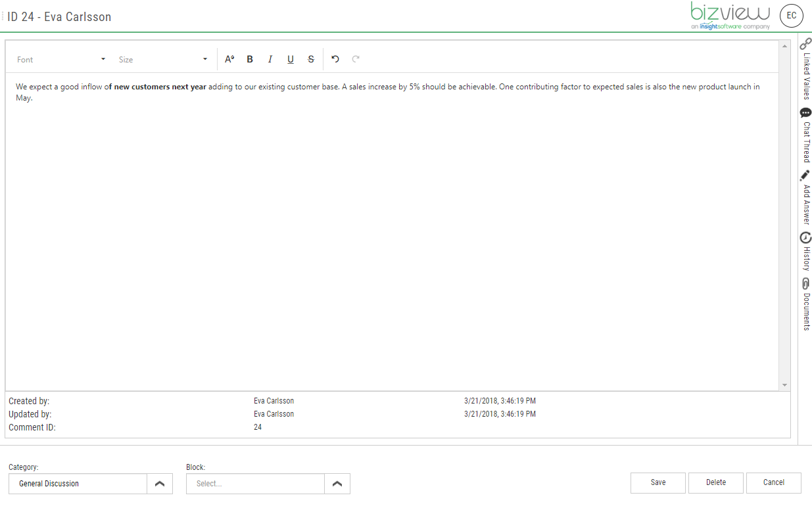
Task: Expand the Category selector
Action: point(160,483)
